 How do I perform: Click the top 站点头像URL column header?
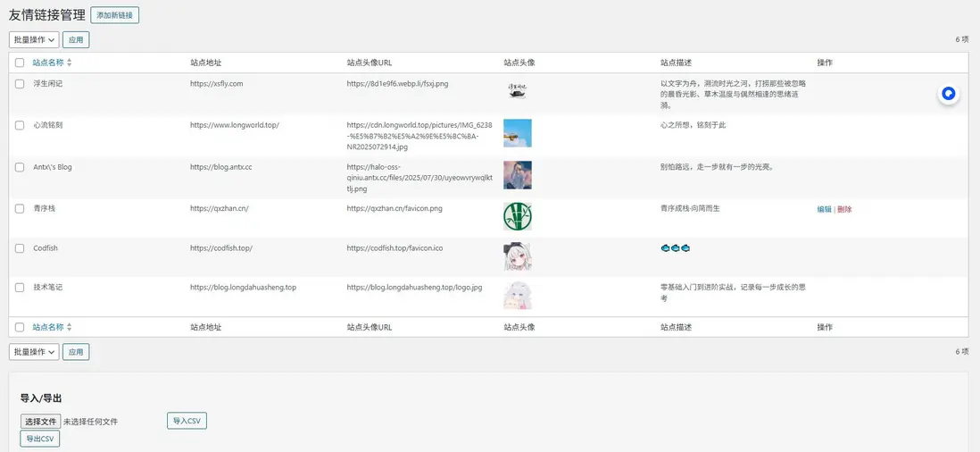[370, 63]
